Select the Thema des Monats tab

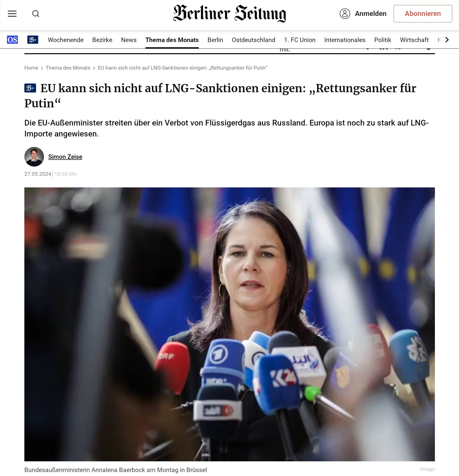pyautogui.click(x=172, y=40)
